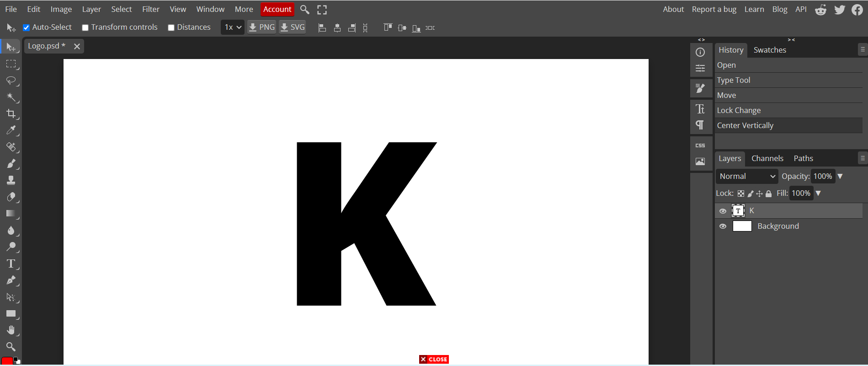Image resolution: width=868 pixels, height=366 pixels.
Task: Select the Eyedropper tool
Action: point(11,130)
